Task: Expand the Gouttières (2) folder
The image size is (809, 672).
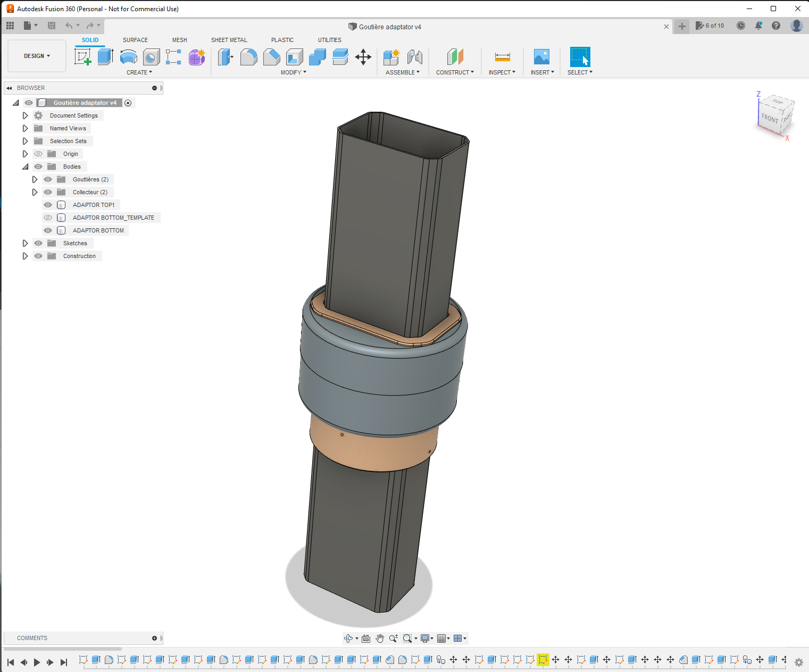Action: pyautogui.click(x=35, y=179)
